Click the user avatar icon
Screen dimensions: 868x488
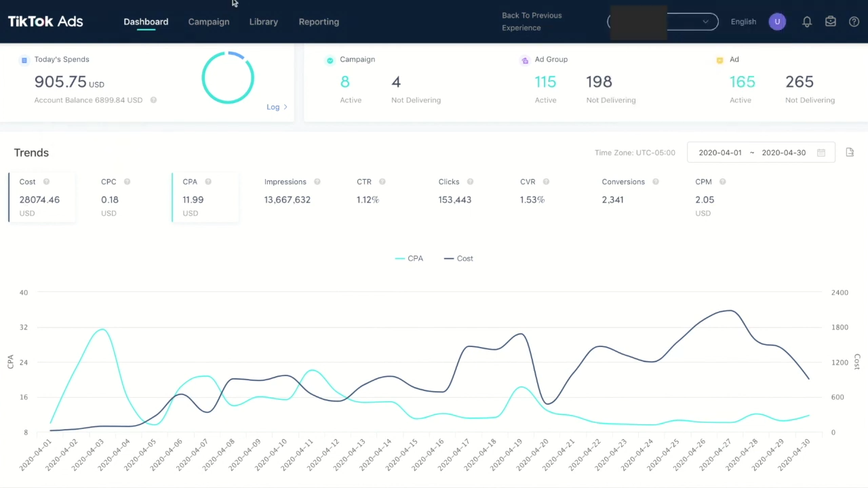pyautogui.click(x=777, y=22)
